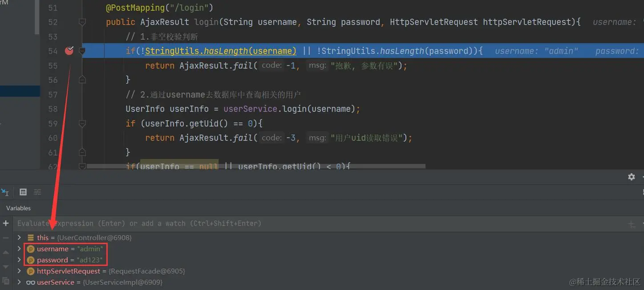Click the HttpServletRequest parameter type
The height and width of the screenshot is (290, 644).
click(x=434, y=22)
